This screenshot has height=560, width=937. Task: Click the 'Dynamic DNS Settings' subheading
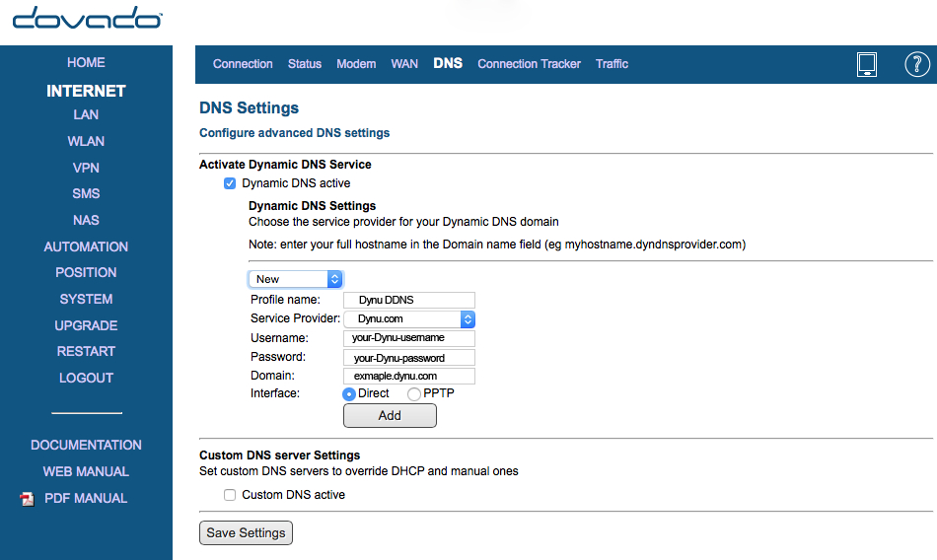pyautogui.click(x=312, y=206)
